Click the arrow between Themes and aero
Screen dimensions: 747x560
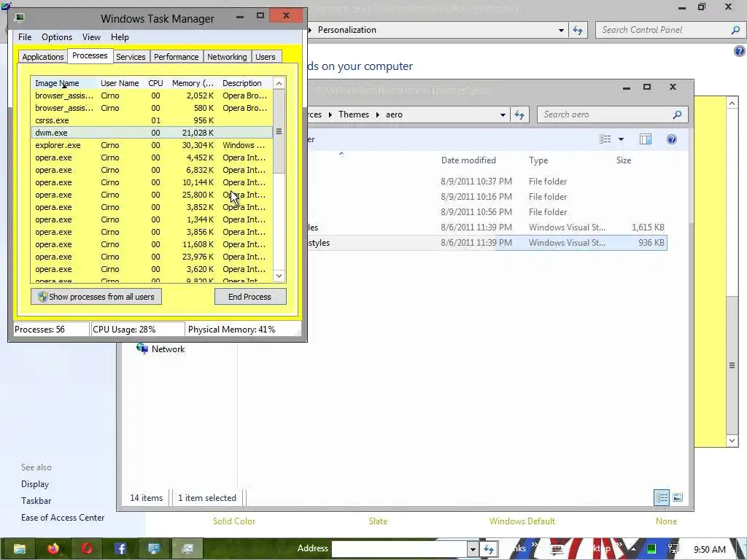tap(377, 114)
